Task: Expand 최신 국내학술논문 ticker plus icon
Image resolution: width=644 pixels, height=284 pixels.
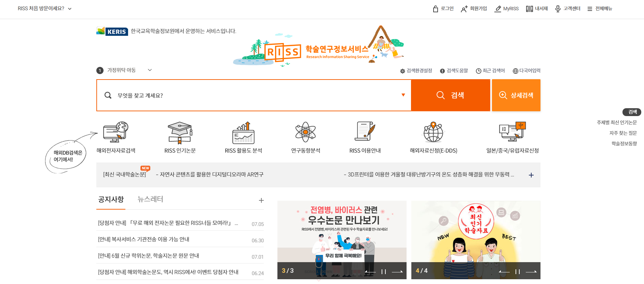Action: click(x=531, y=175)
